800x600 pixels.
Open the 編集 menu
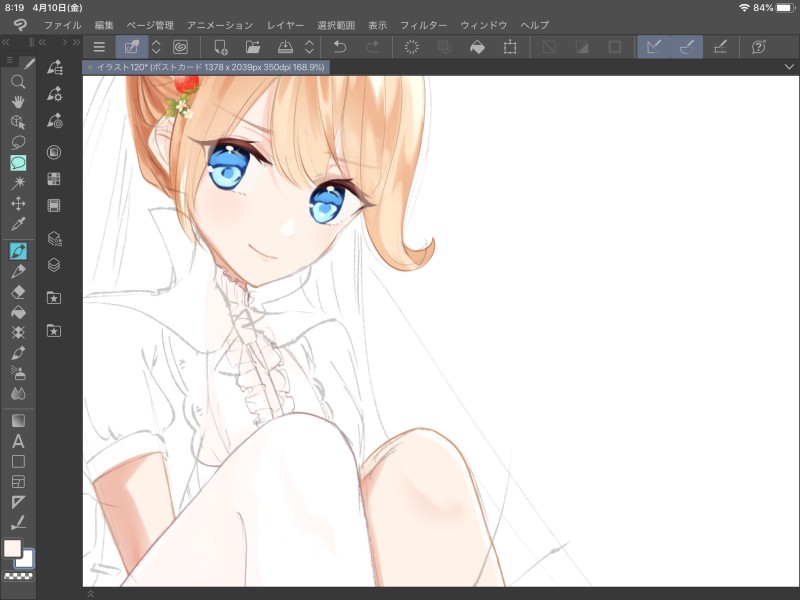(104, 25)
